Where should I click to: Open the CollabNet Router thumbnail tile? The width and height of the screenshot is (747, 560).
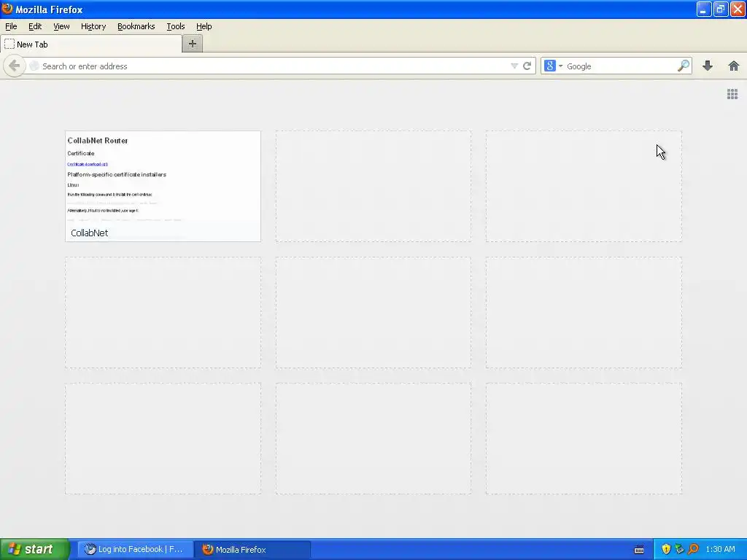click(x=163, y=186)
